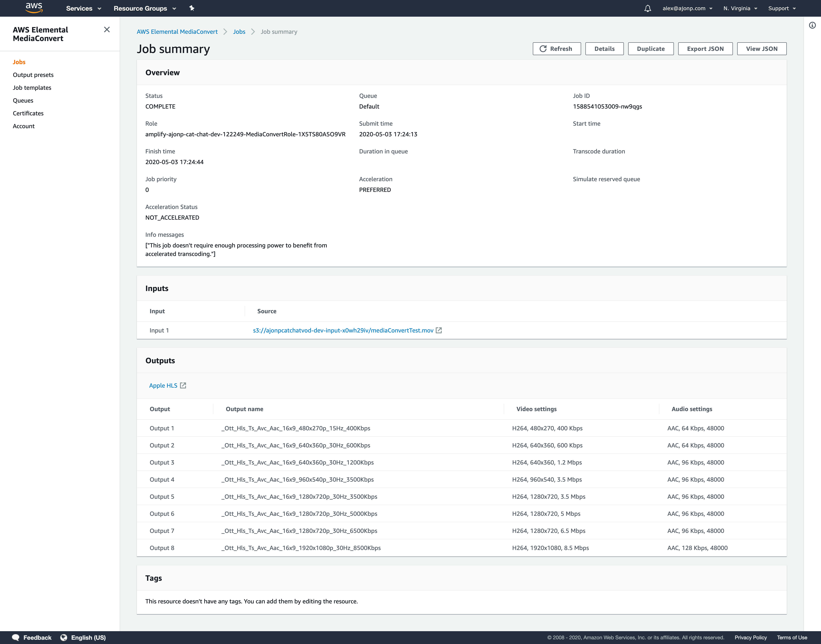Open Account in the sidebar

[24, 126]
